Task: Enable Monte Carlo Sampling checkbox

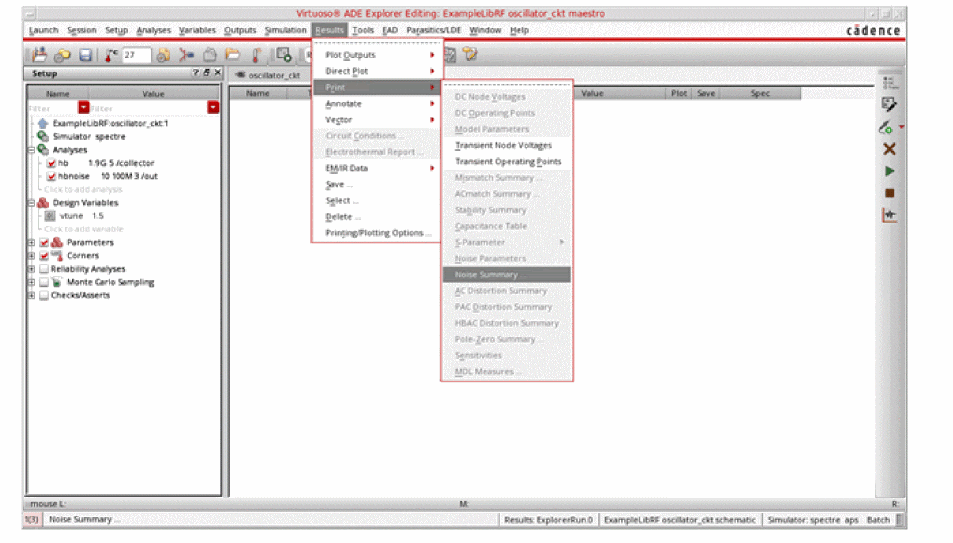Action: [44, 282]
